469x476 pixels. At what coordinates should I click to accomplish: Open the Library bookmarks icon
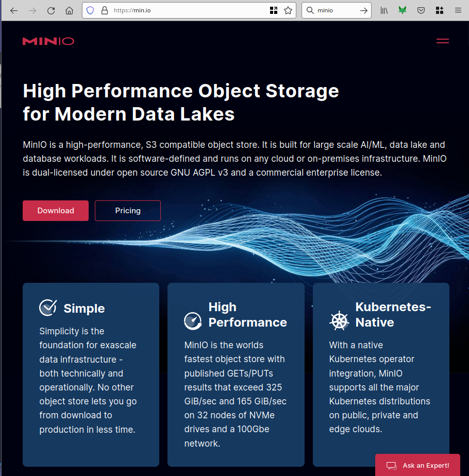point(384,10)
